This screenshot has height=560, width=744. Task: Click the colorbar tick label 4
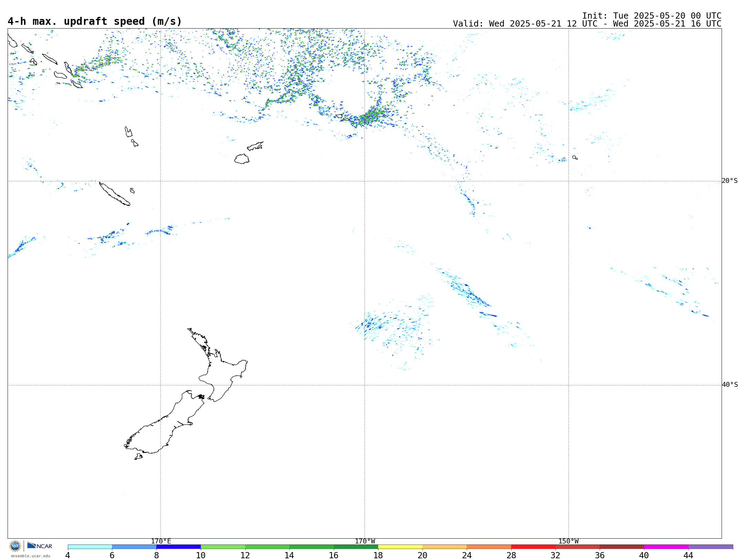[68, 555]
